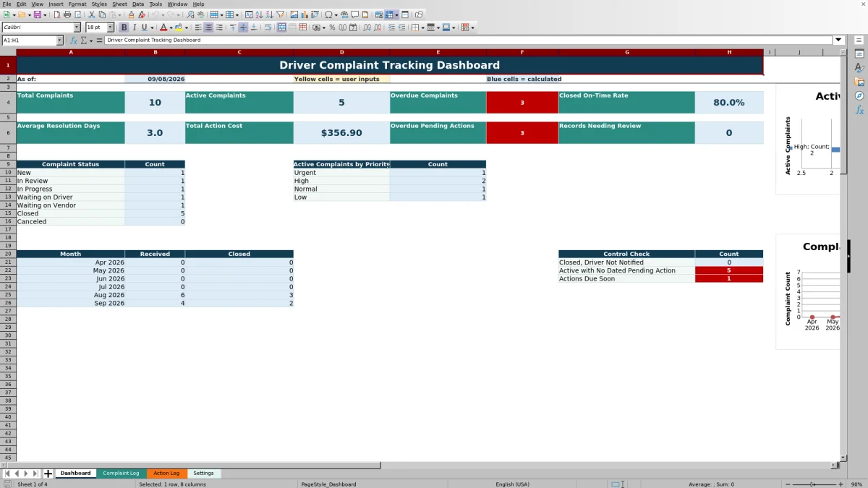This screenshot has width=868, height=488.
Task: Click the Sort Descending icon
Action: point(269,14)
